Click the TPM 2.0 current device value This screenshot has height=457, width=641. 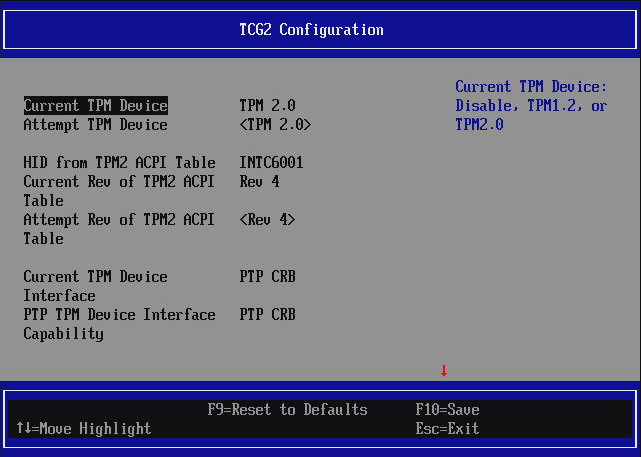point(267,105)
